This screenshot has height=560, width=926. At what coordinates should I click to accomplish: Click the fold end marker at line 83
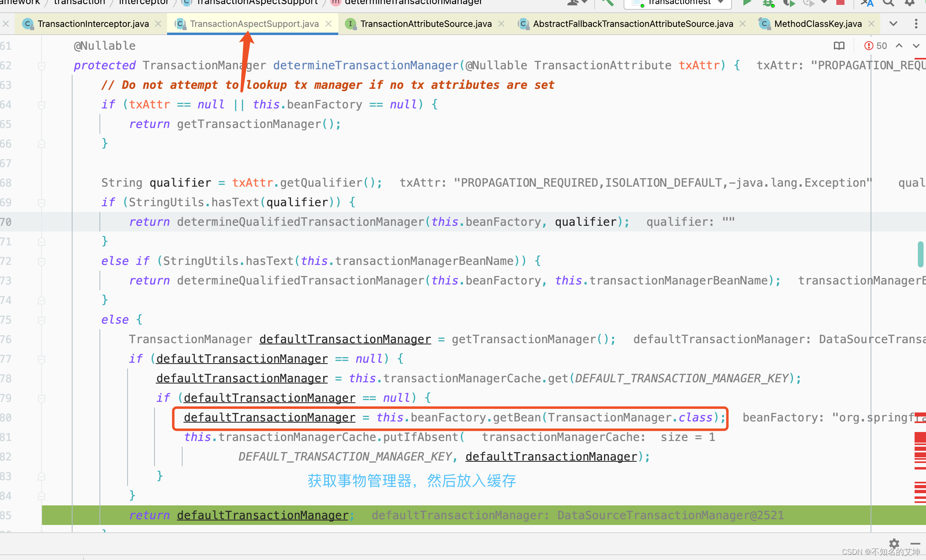[41, 476]
